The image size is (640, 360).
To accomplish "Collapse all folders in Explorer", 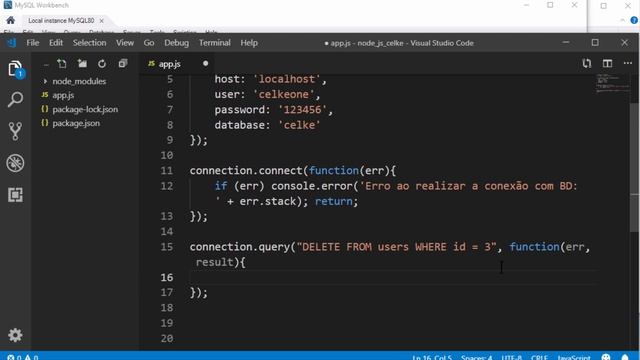I will coord(122,64).
